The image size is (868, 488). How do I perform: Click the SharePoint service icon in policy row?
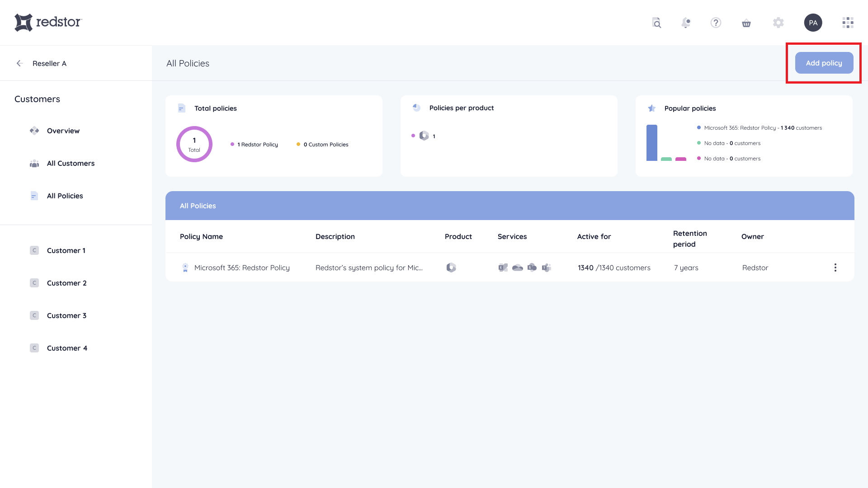[x=532, y=267]
